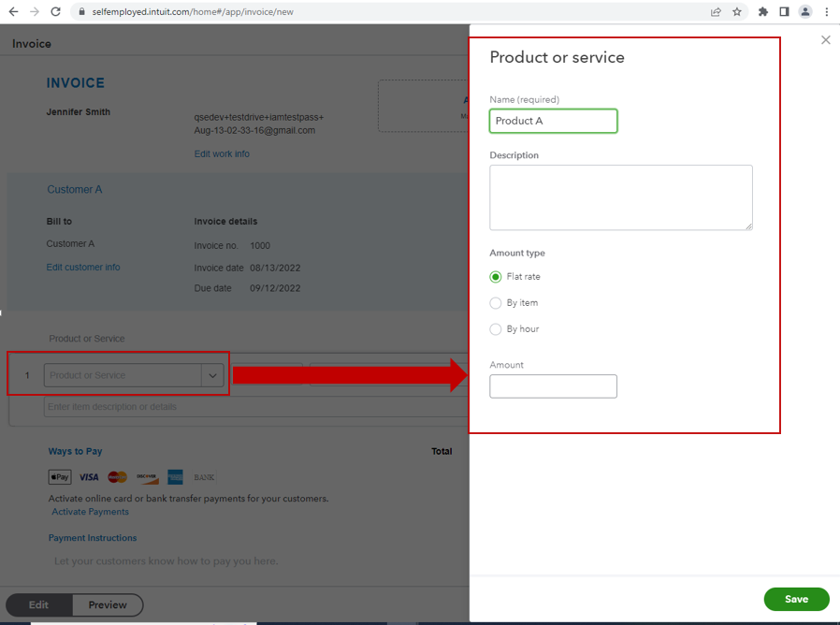Screen dimensions: 840x625
Task: Choose the By hour radio option
Action: (496, 329)
